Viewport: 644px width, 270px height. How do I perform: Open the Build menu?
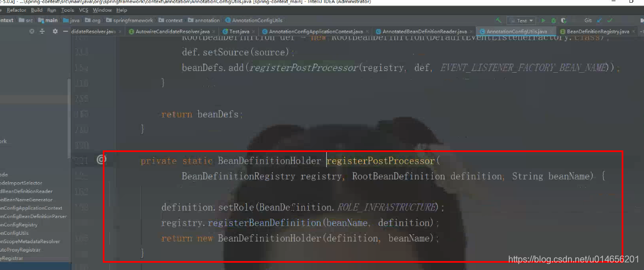36,10
